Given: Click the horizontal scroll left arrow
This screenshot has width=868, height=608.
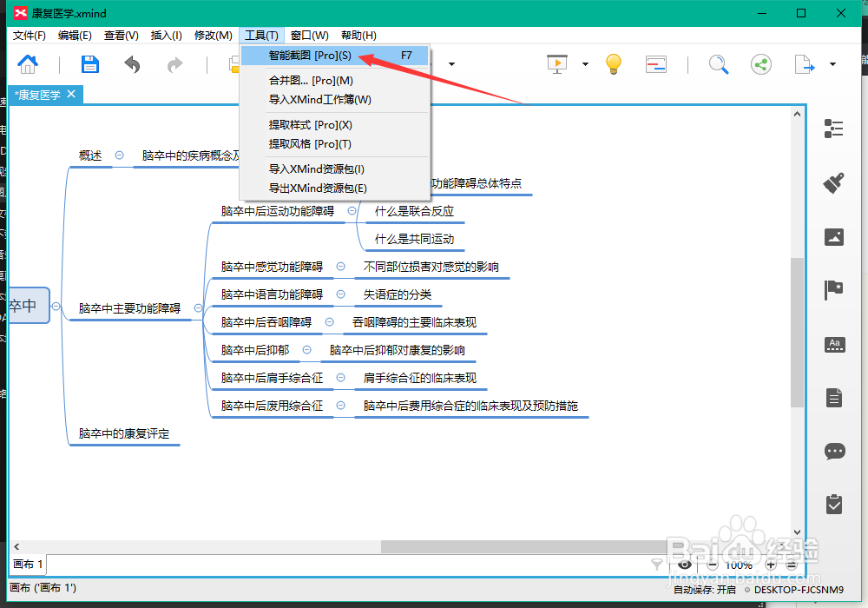Looking at the screenshot, I should point(16,546).
